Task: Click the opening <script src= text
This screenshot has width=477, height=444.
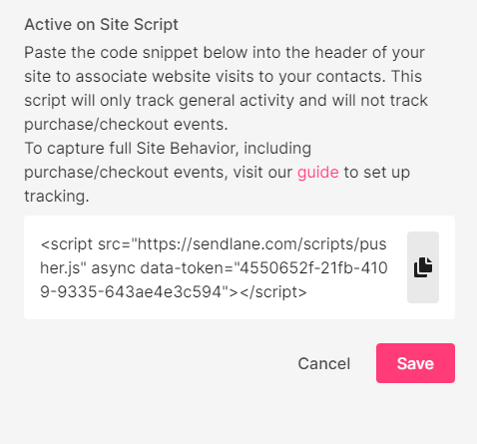Action: coord(85,244)
